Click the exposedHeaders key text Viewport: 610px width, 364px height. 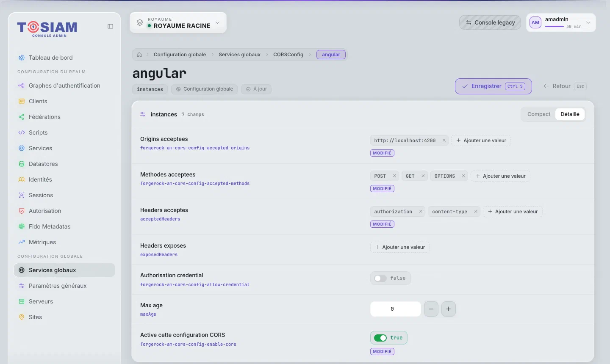(159, 255)
